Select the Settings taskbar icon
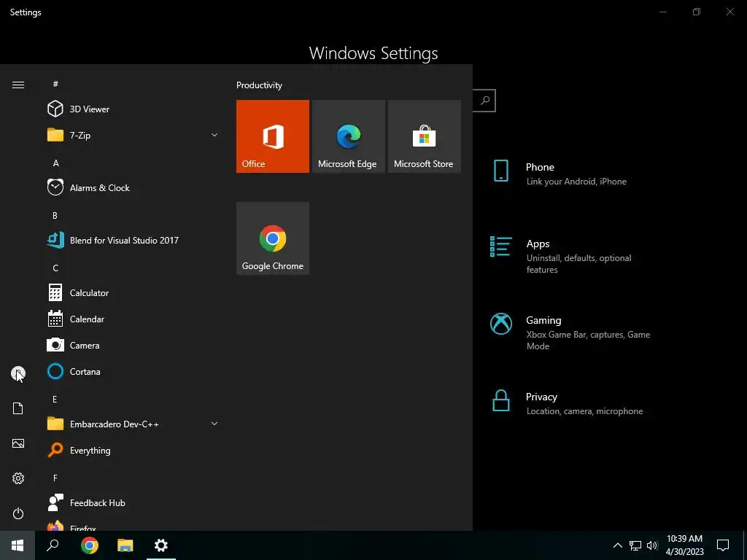Screen dimensions: 747x560 pyautogui.click(x=161, y=545)
